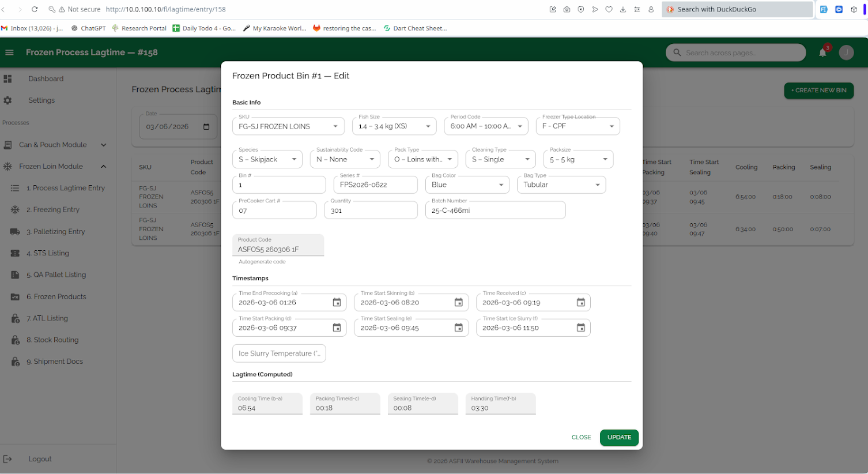Open calendar for Time End Precooking
The height and width of the screenshot is (474, 868).
(337, 303)
